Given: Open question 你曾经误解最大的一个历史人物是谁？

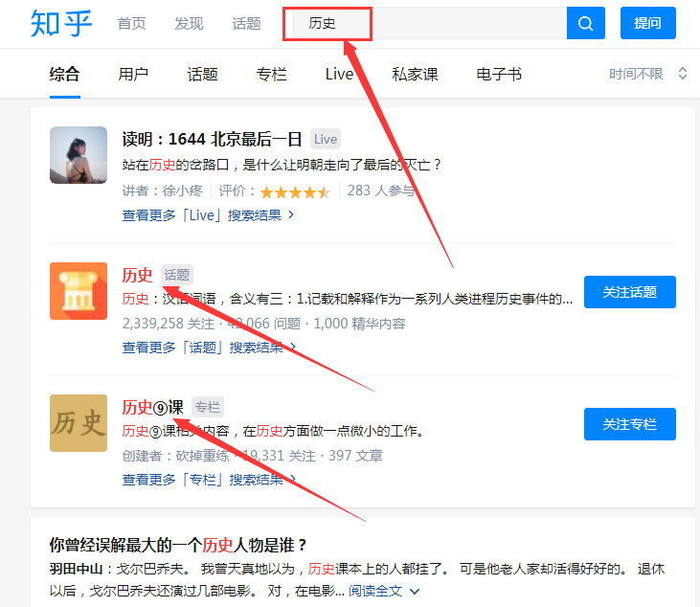Looking at the screenshot, I should click(x=178, y=545).
